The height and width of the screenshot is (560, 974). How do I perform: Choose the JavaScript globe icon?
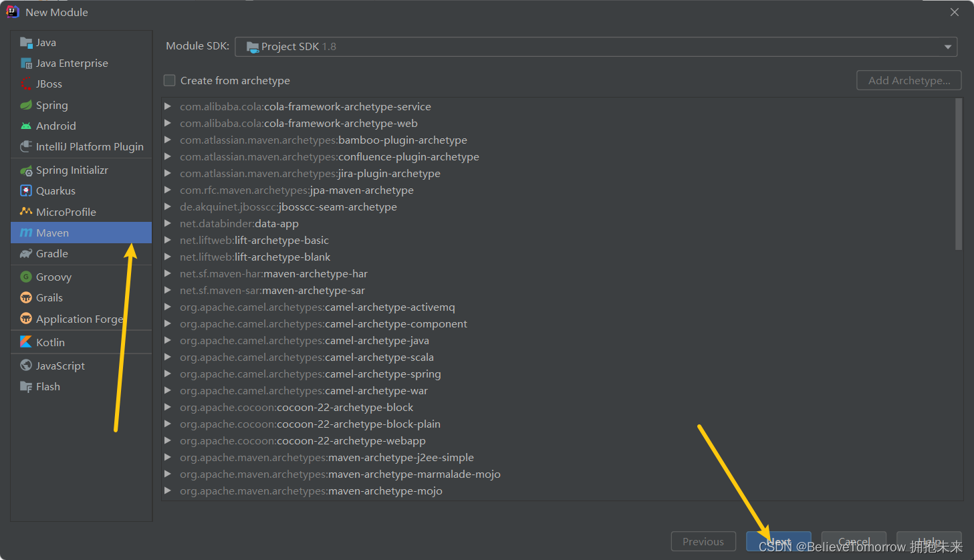26,366
